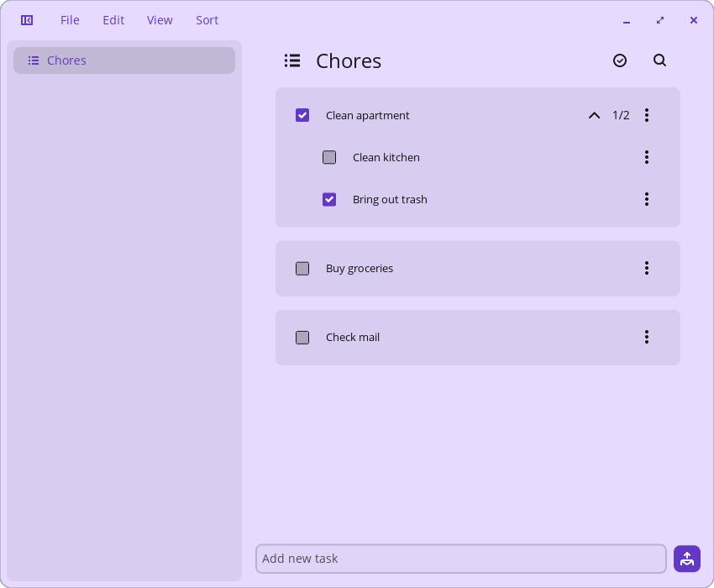
Task: Click the add task submit icon button
Action: tap(687, 559)
